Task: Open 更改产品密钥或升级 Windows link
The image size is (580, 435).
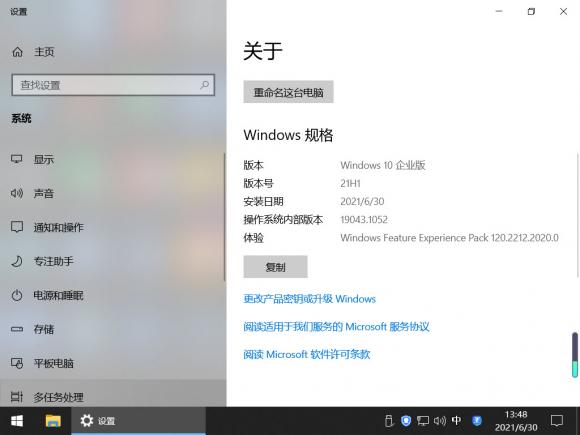Action: coord(310,299)
